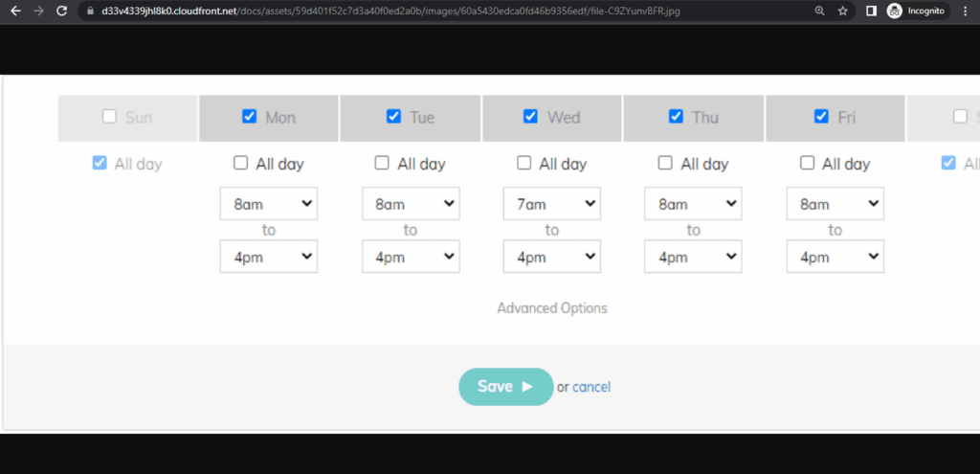Viewport: 980px width, 474px height.
Task: Open Wednesday's 4pm end time dropdown
Action: point(552,257)
